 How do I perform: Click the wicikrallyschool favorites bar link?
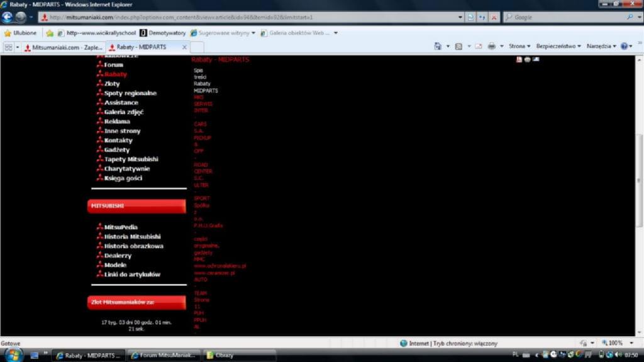pos(96,33)
